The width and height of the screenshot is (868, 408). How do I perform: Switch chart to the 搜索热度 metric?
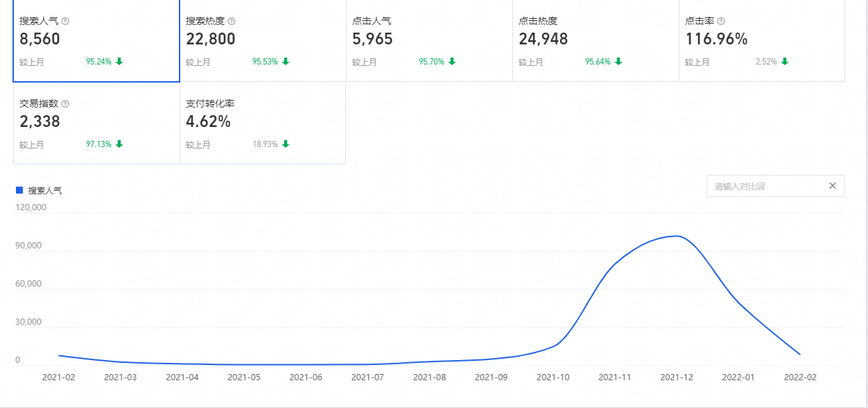click(263, 40)
